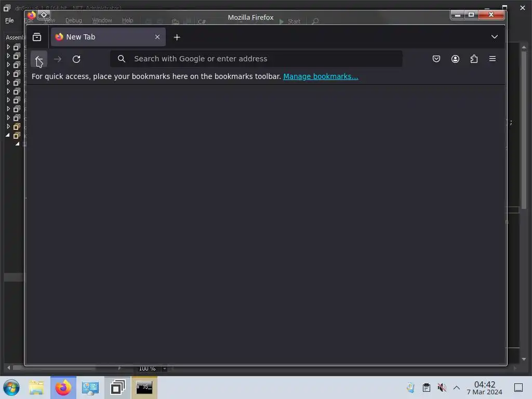Click dnSpy vertical scrollbar down arrow
The width and height of the screenshot is (532, 399).
524,359
